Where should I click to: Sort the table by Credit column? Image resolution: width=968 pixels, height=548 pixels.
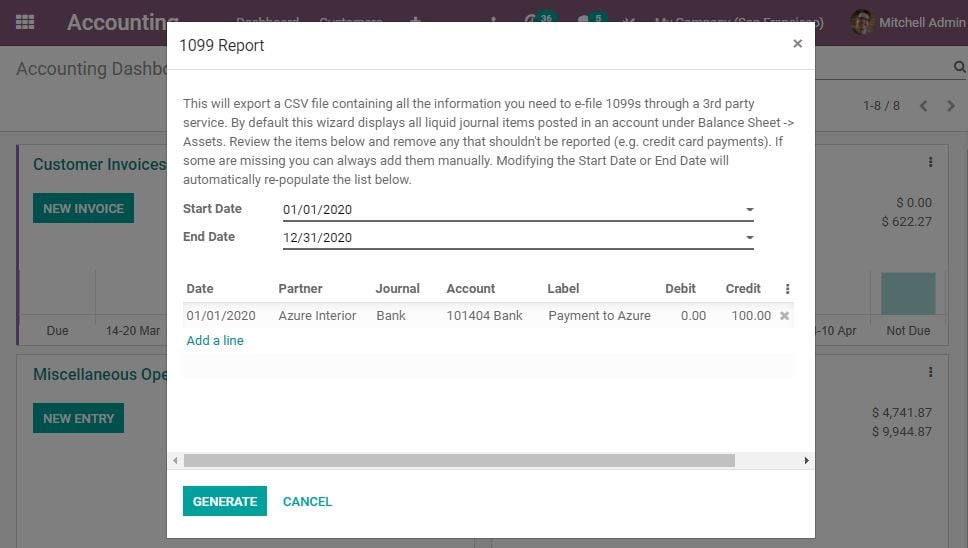tap(743, 289)
